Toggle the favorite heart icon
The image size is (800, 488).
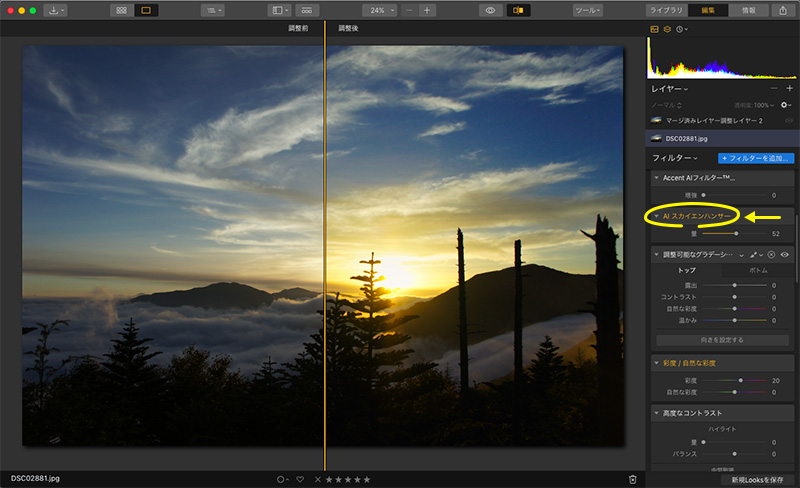point(300,479)
